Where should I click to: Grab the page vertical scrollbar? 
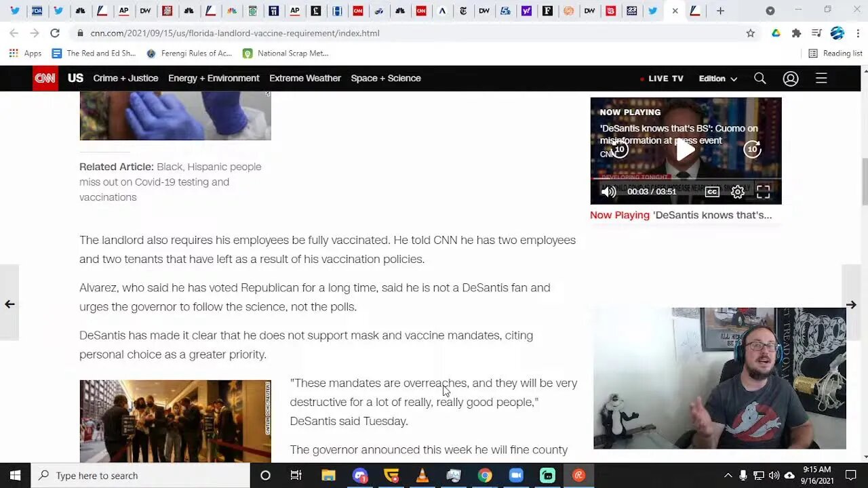click(864, 181)
